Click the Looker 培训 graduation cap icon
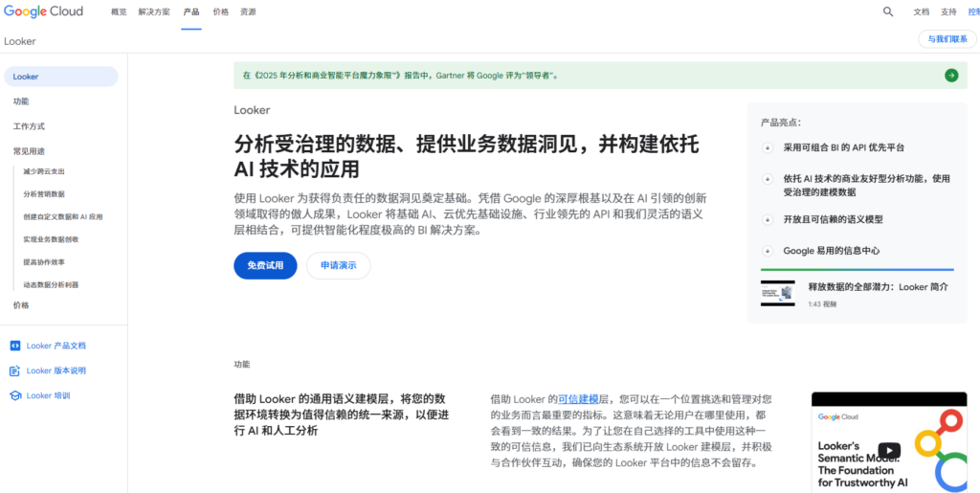The height and width of the screenshot is (493, 980). tap(14, 395)
